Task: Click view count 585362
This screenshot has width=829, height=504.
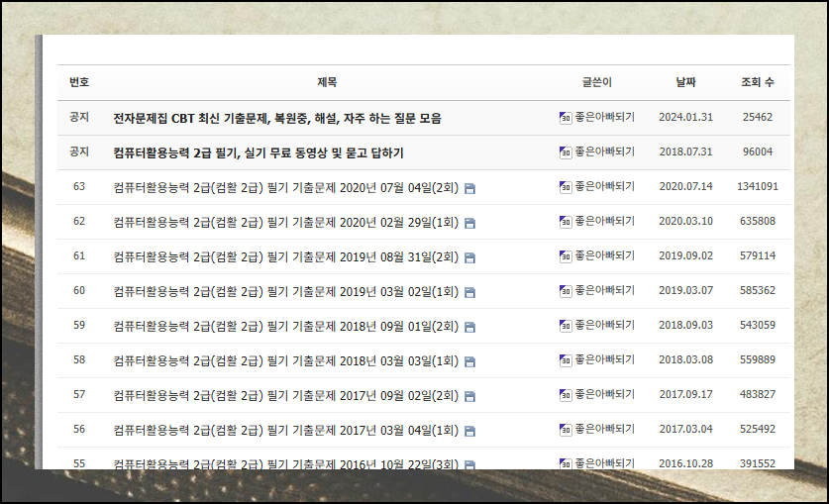Action: [758, 290]
